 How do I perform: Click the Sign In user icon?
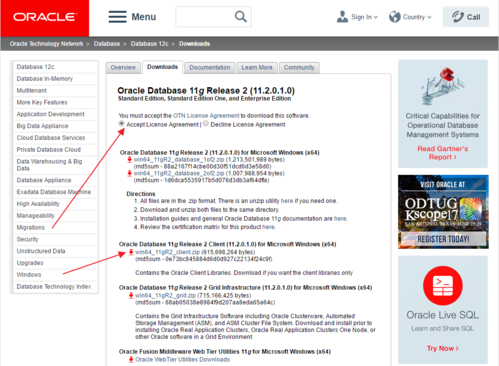(342, 17)
